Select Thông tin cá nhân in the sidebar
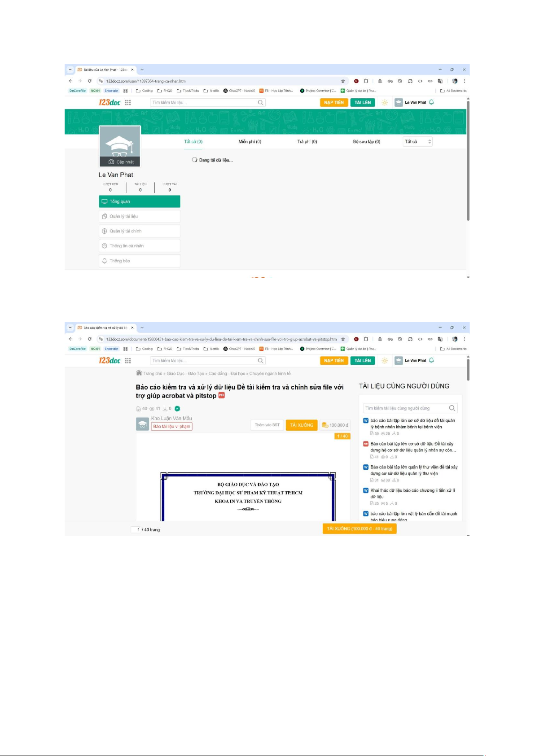The height and width of the screenshot is (756, 535). click(x=140, y=246)
